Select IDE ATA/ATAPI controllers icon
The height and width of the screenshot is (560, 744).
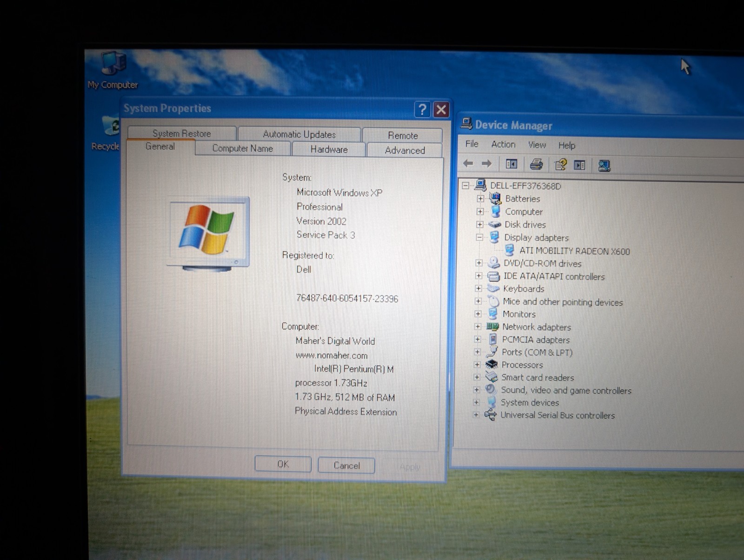493,276
